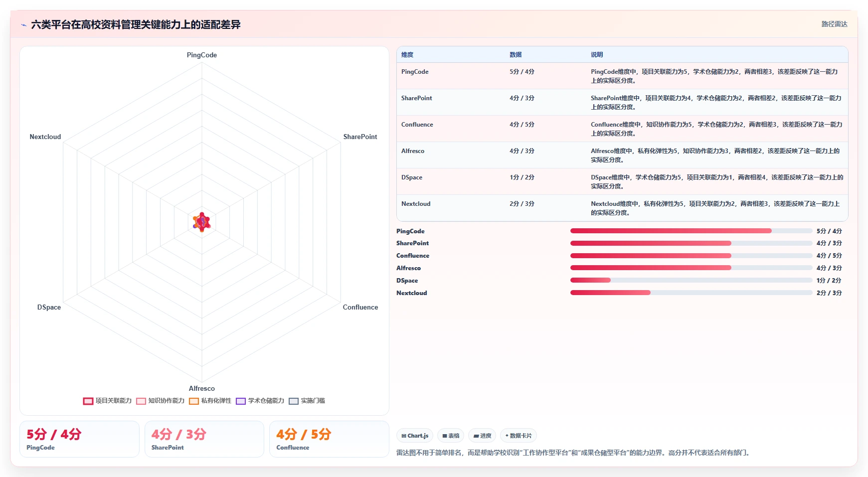The width and height of the screenshot is (868, 477).
Task: Select DSpace in the table's 维度 column
Action: coord(412,177)
